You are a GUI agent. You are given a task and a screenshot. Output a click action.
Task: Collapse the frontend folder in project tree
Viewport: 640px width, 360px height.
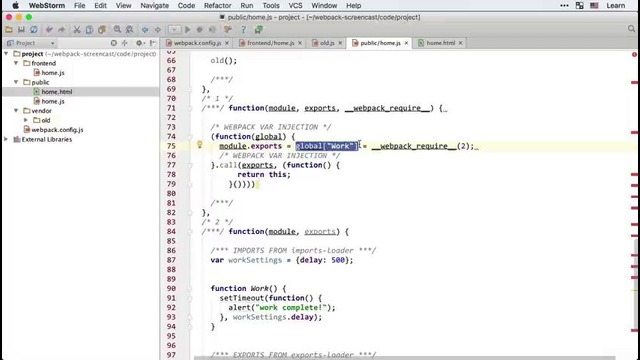click(16, 63)
